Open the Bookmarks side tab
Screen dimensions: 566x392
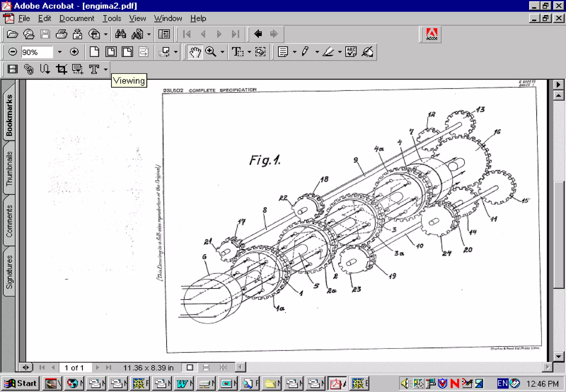(x=9, y=115)
